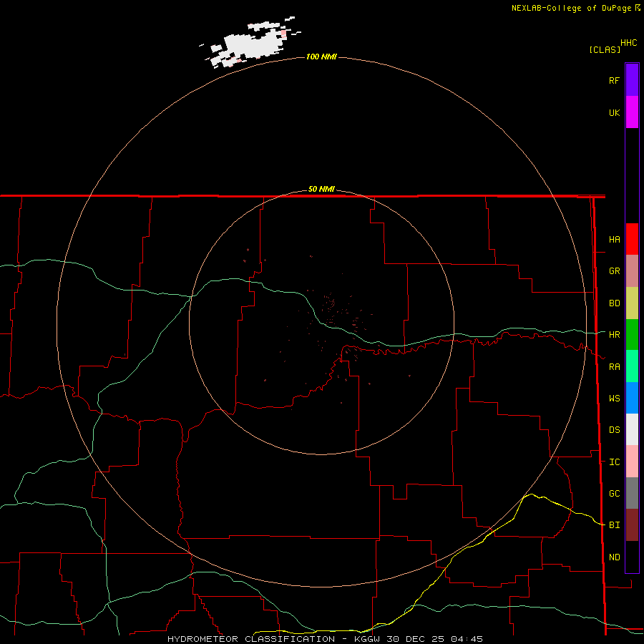Image resolution: width=644 pixels, height=644 pixels.
Task: Select the IC pink legend swatch
Action: point(632,462)
